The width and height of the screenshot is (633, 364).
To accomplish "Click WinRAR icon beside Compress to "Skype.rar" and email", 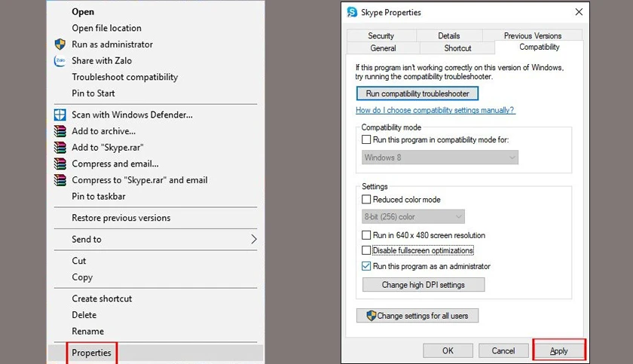I will point(60,180).
